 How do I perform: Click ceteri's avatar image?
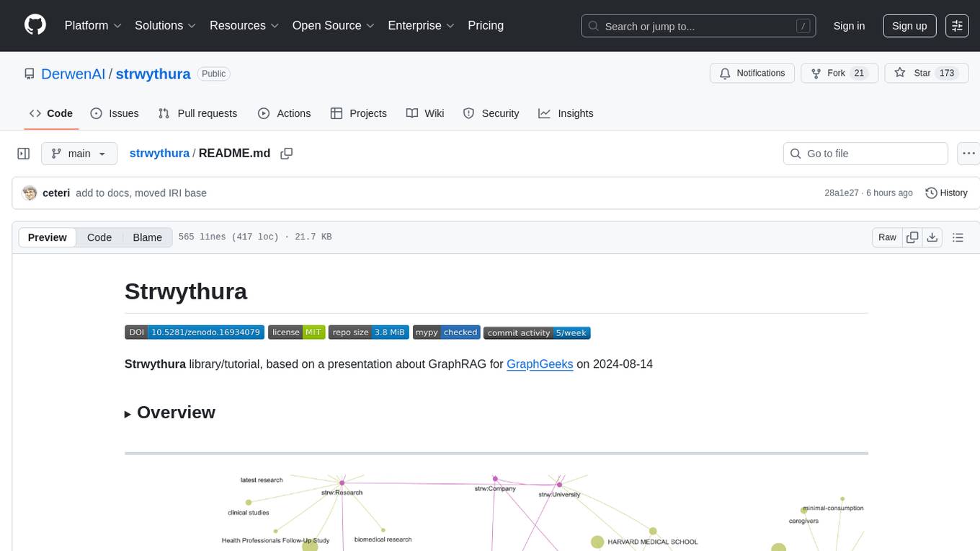(x=30, y=193)
